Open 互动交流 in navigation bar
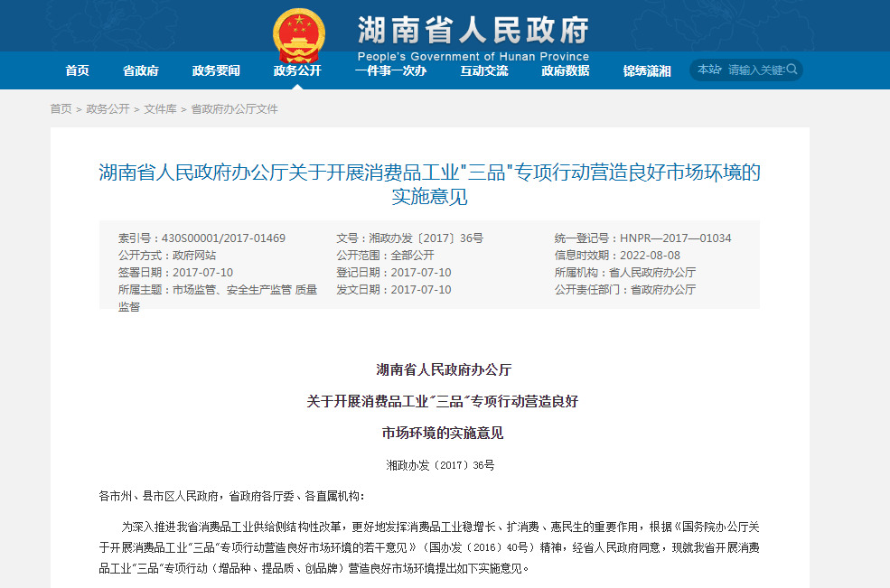 pyautogui.click(x=484, y=70)
